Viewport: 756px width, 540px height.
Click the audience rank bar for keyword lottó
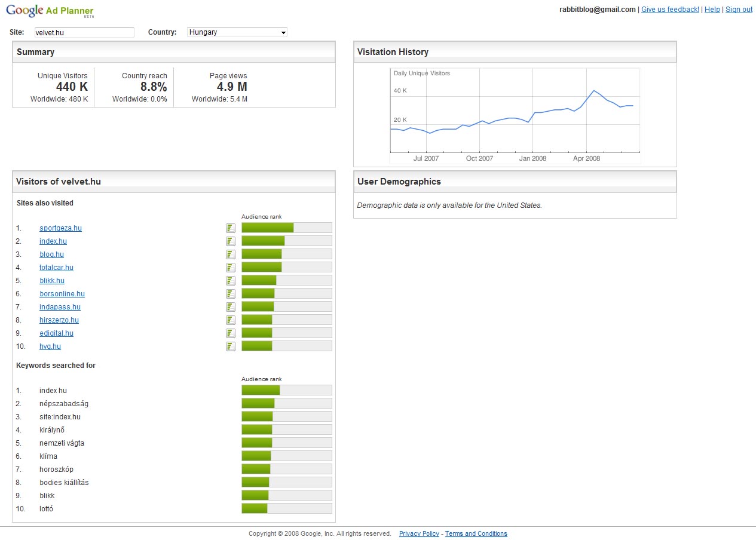click(x=287, y=508)
